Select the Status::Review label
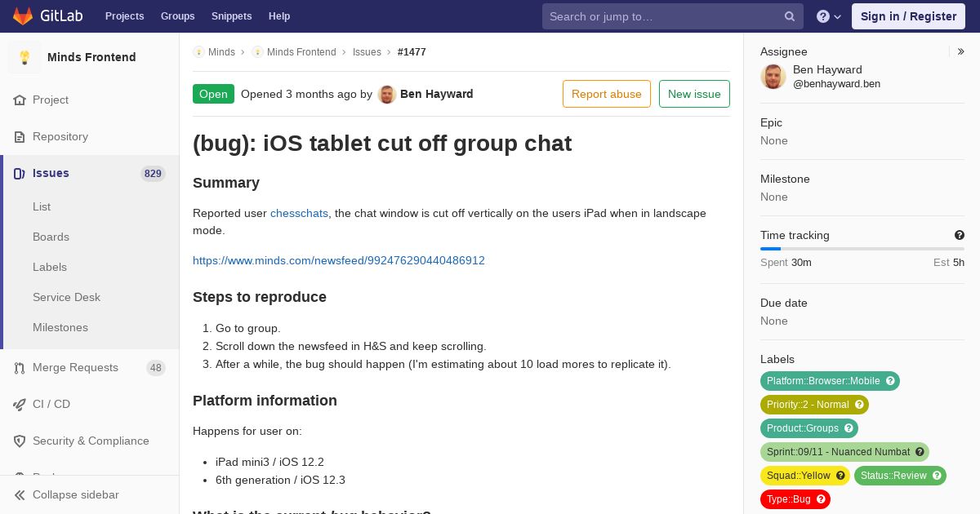980x514 pixels. (x=893, y=476)
